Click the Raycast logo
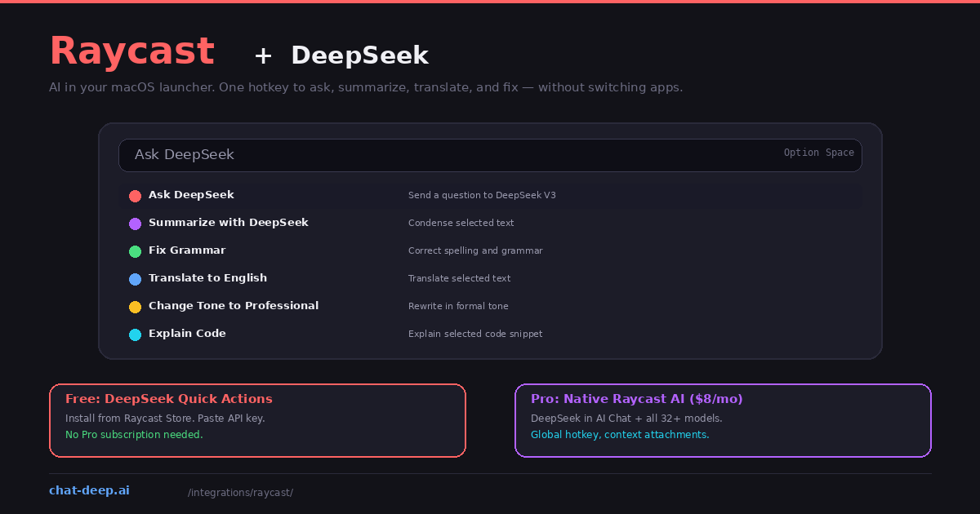 pos(131,51)
